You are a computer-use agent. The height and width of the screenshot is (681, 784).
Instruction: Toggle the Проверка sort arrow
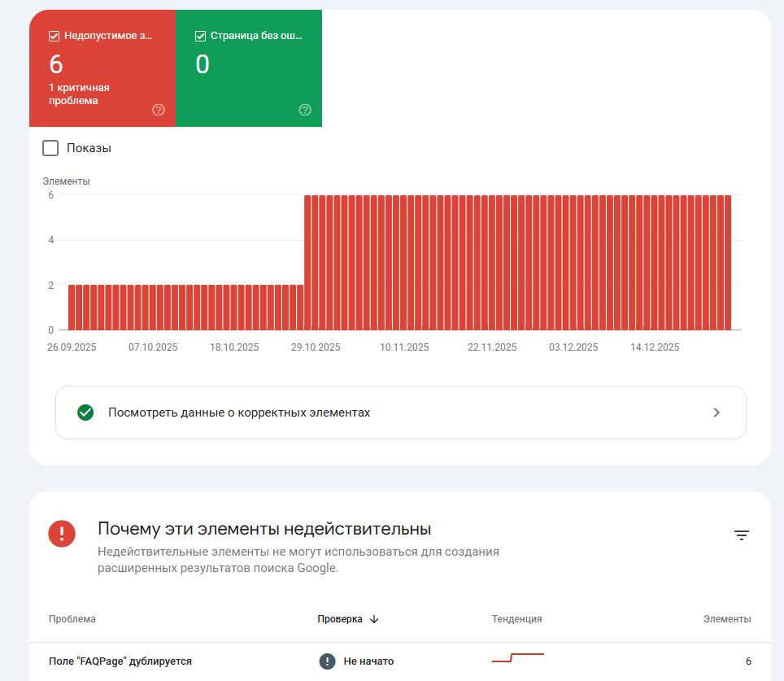[x=374, y=619]
